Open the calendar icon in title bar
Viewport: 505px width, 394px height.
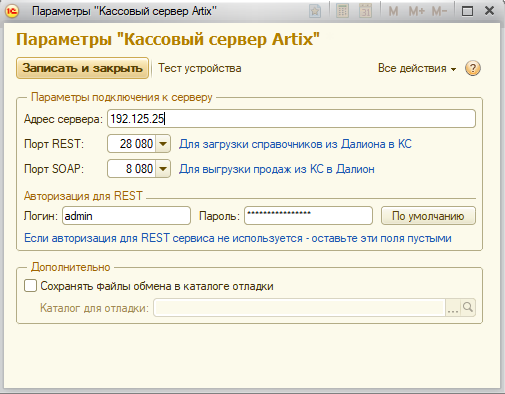click(366, 11)
